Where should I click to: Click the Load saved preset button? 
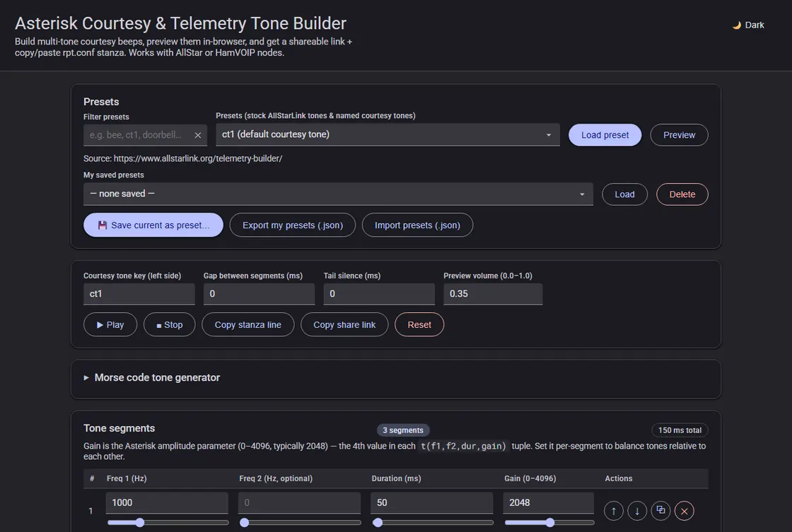coord(624,194)
